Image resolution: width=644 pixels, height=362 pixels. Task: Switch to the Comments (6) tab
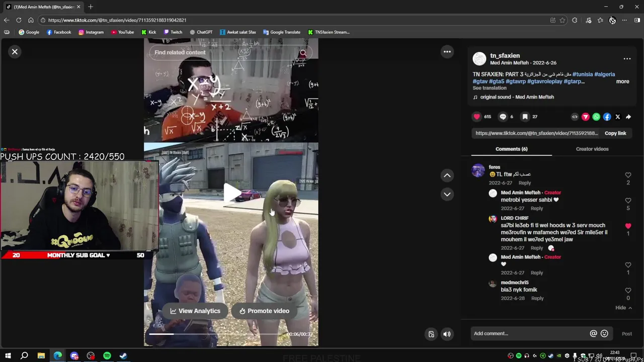click(511, 149)
